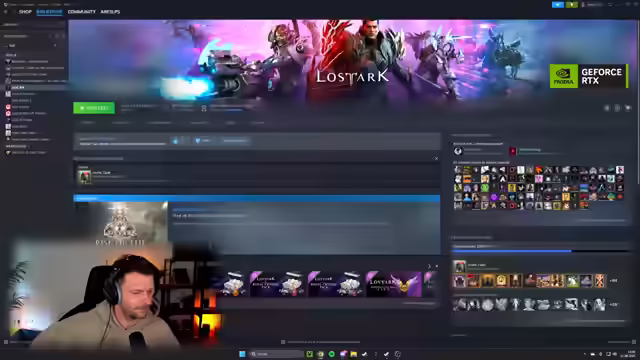Collapse the sidebar's top category header

point(11,55)
